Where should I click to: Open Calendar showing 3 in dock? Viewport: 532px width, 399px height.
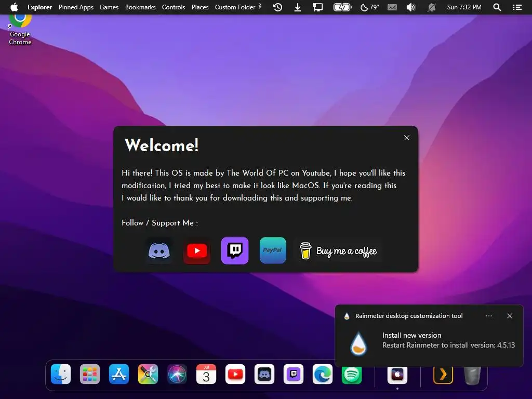click(206, 374)
